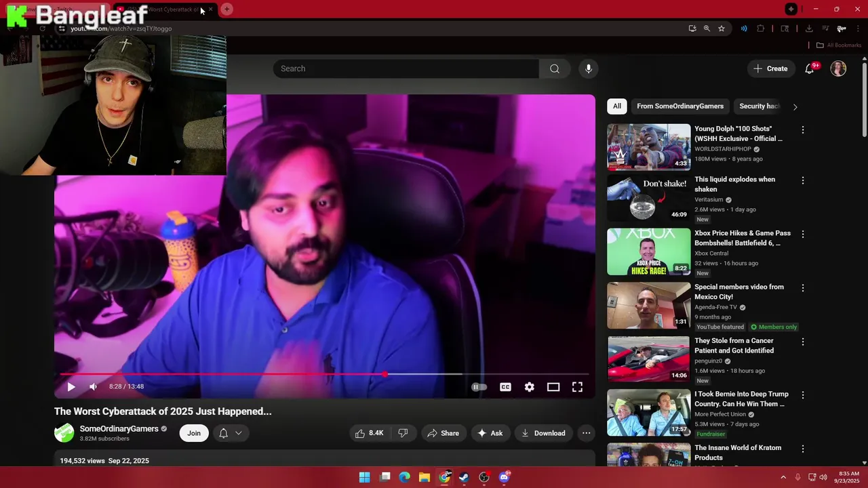Click the progress bar scrubber dot
Image resolution: width=868 pixels, height=488 pixels.
384,374
